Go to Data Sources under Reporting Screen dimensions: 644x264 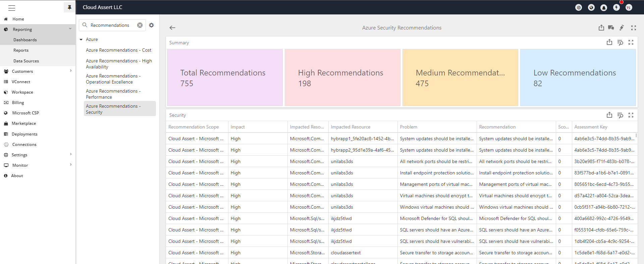tap(26, 61)
